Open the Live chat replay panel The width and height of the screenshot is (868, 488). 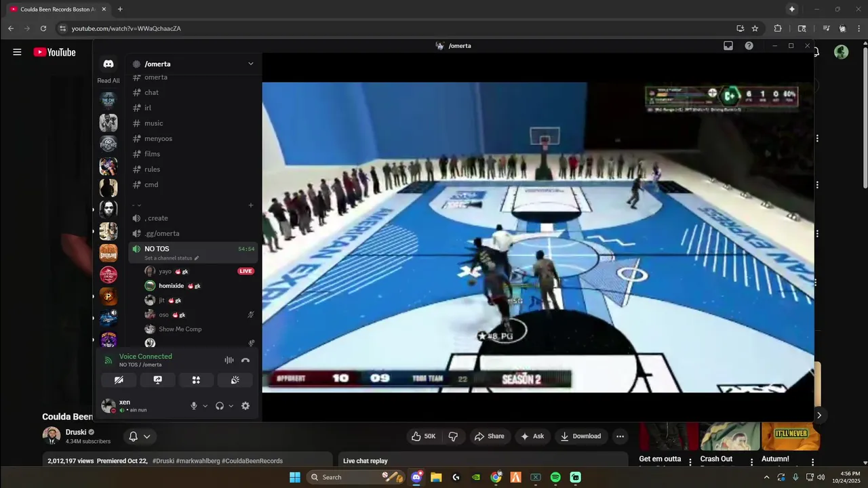coord(484,461)
